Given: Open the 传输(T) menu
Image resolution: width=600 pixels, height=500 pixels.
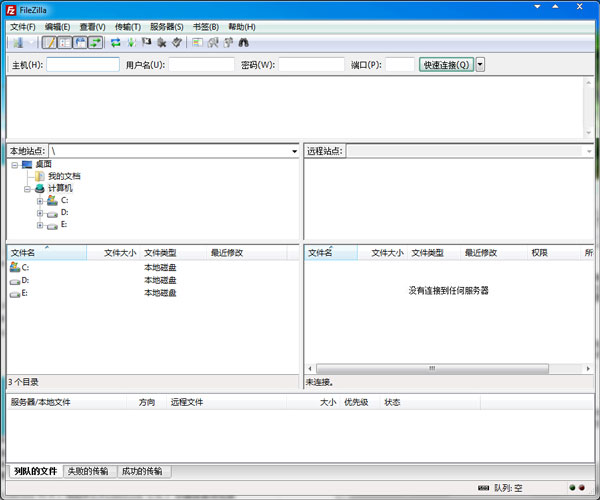Looking at the screenshot, I should (x=128, y=27).
